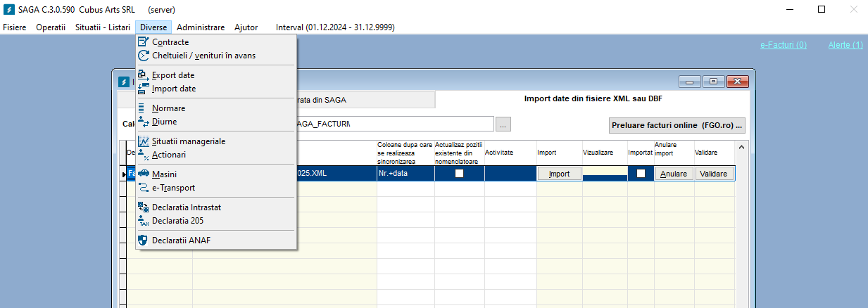Click the e-Transport icon
This screenshot has height=308, width=868.
point(144,188)
